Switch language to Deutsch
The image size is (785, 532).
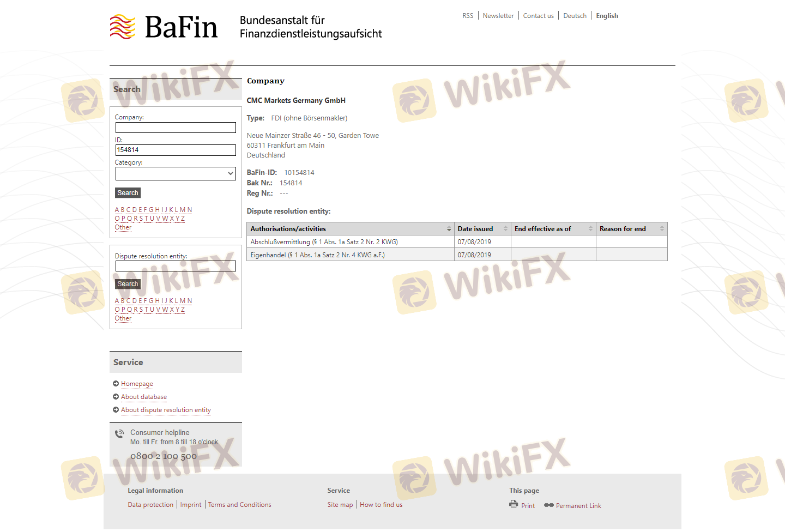(575, 16)
